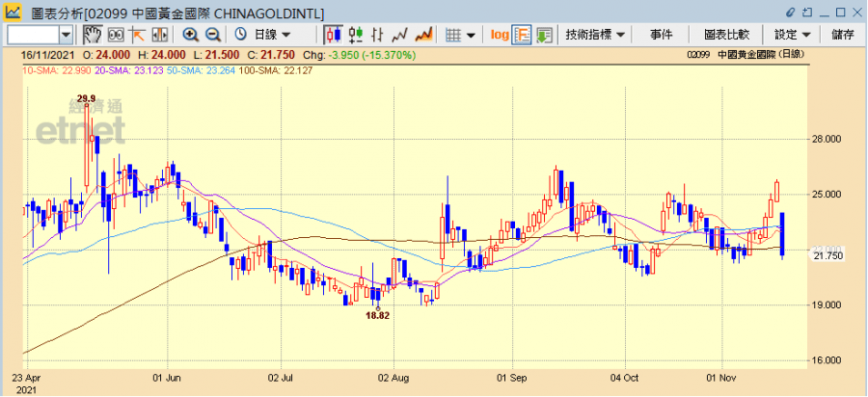Expand the 技術指標 indicators dropdown
The image size is (868, 397).
pos(595,35)
